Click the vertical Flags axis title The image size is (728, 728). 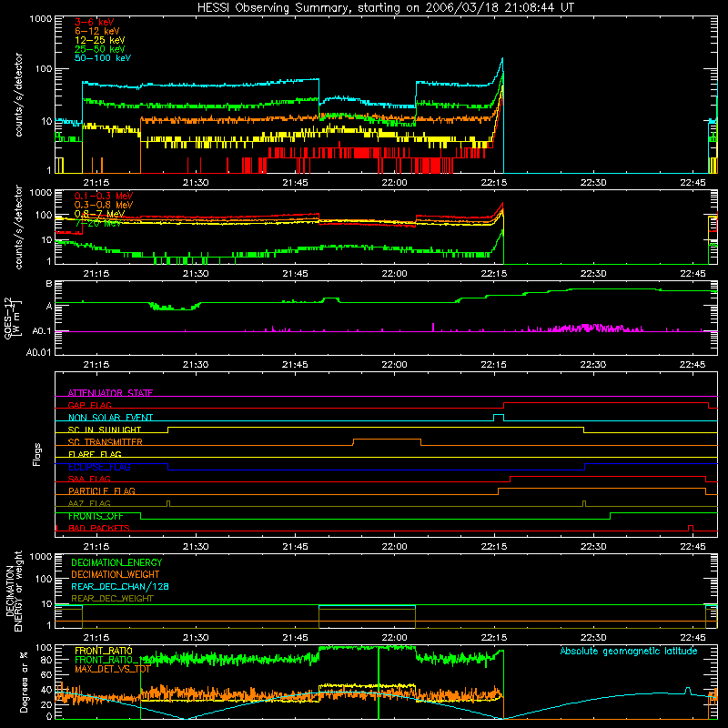[x=37, y=454]
